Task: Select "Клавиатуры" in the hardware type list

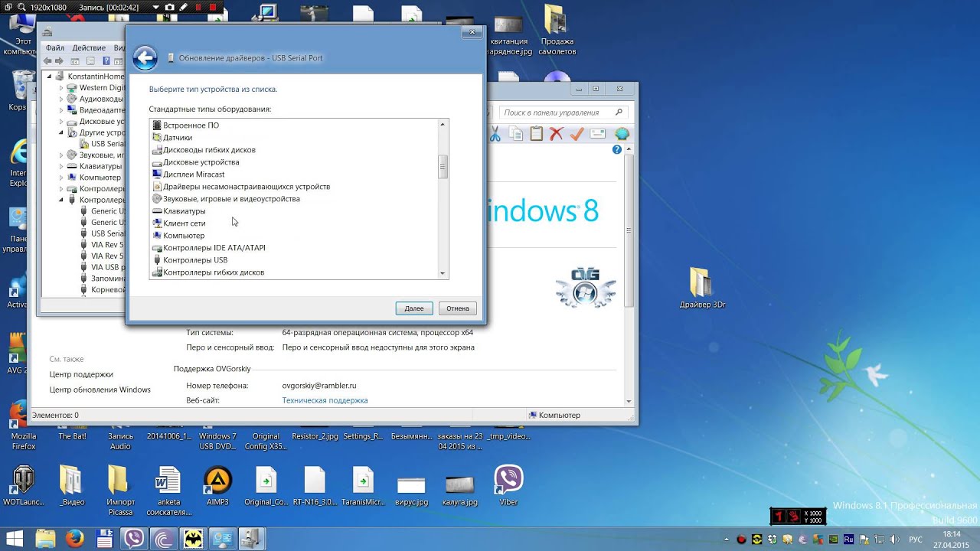Action: pyautogui.click(x=184, y=211)
